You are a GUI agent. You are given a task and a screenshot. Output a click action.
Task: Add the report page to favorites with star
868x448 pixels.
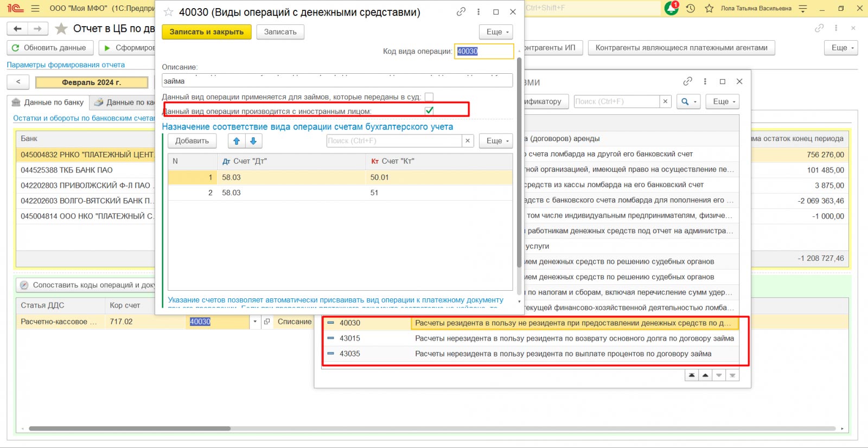tap(61, 28)
